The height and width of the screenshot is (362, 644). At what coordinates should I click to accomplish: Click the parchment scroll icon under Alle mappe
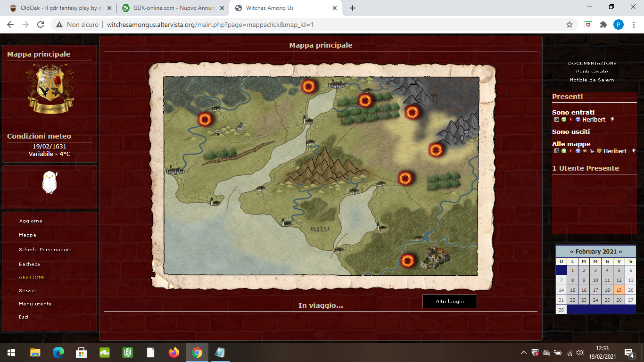585,151
